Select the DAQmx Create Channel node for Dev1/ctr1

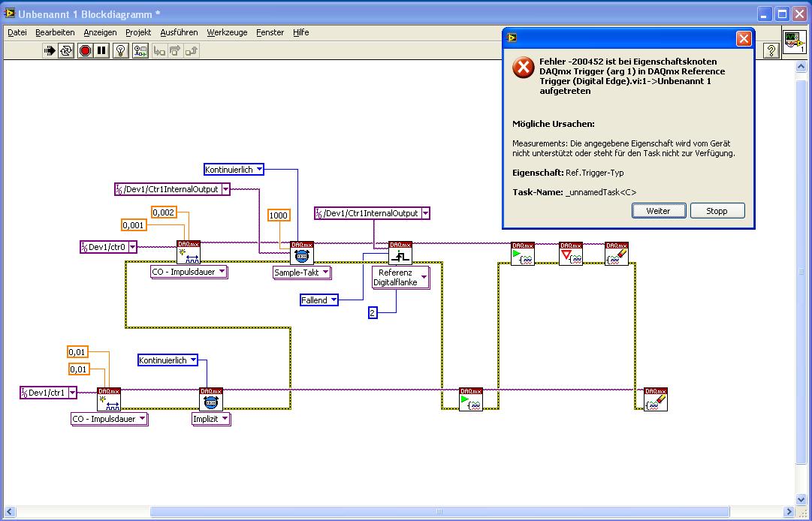click(109, 399)
